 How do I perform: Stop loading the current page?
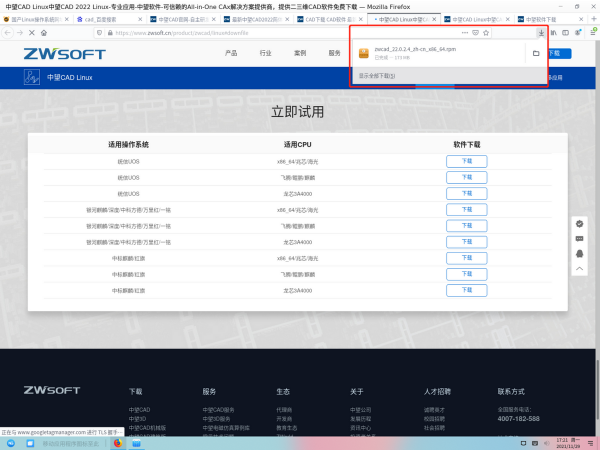pos(32,33)
